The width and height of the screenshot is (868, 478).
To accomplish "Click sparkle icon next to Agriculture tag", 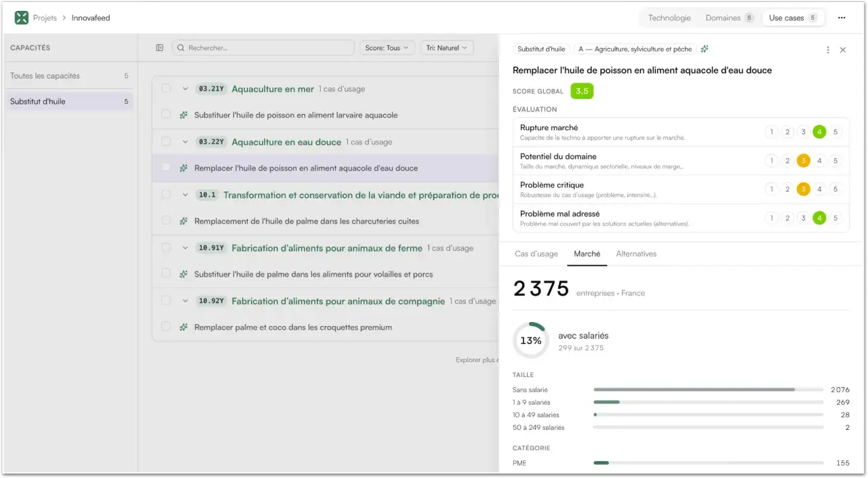I will point(705,49).
